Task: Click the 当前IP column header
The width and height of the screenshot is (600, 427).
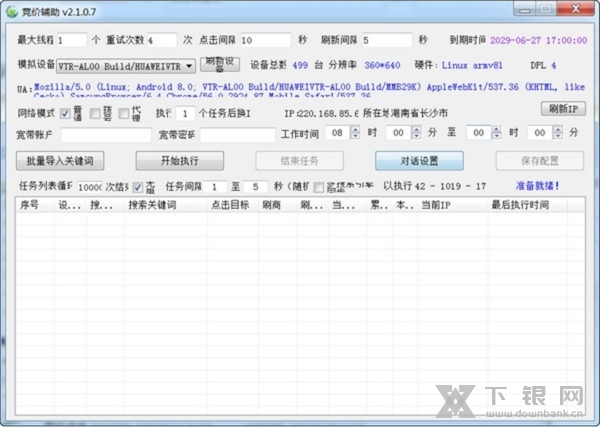Action: pos(453,205)
